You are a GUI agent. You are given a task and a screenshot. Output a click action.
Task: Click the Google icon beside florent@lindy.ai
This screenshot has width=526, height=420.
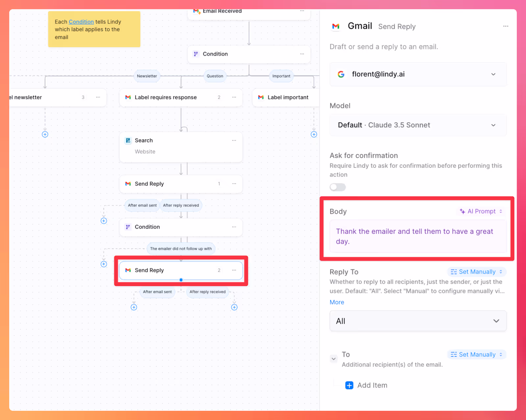[341, 74]
